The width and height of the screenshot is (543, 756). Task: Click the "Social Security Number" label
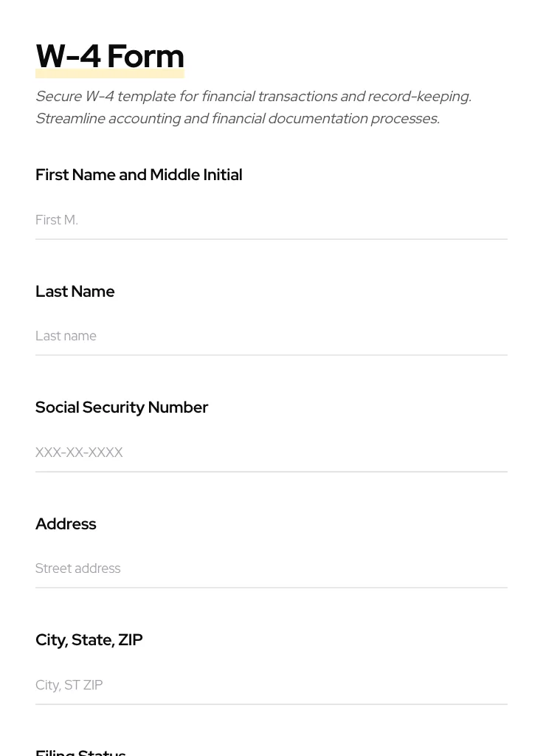pyautogui.click(x=122, y=408)
